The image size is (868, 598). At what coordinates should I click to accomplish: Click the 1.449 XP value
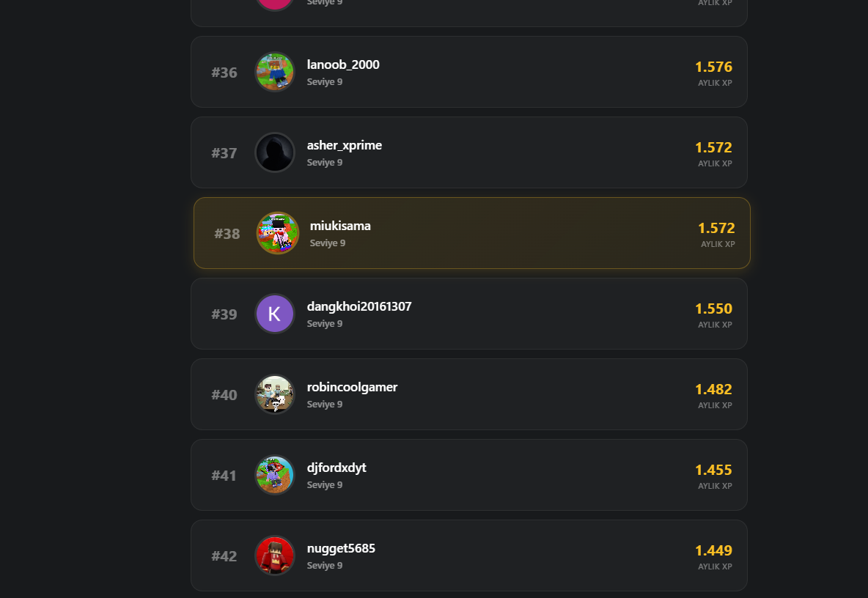click(x=713, y=550)
